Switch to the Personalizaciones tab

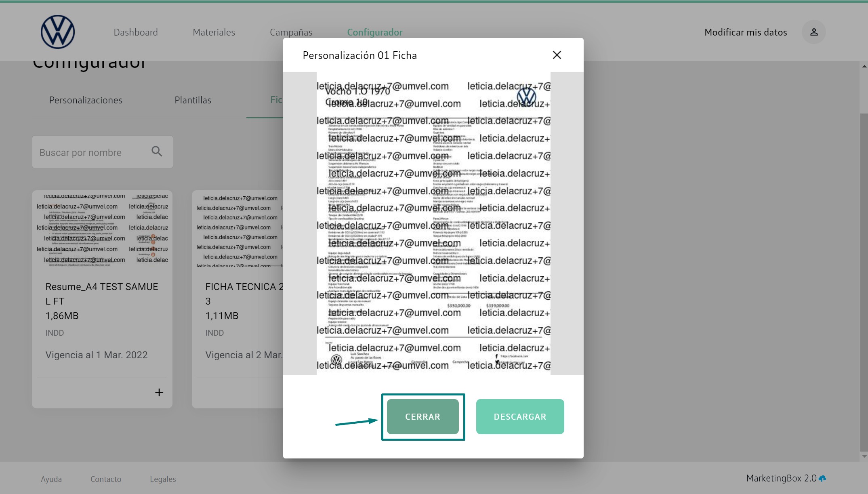(x=86, y=100)
